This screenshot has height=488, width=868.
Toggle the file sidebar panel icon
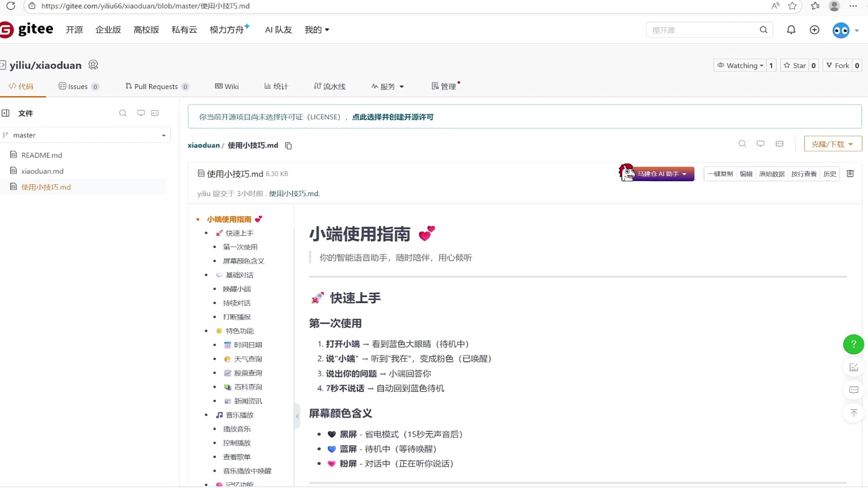click(x=5, y=113)
